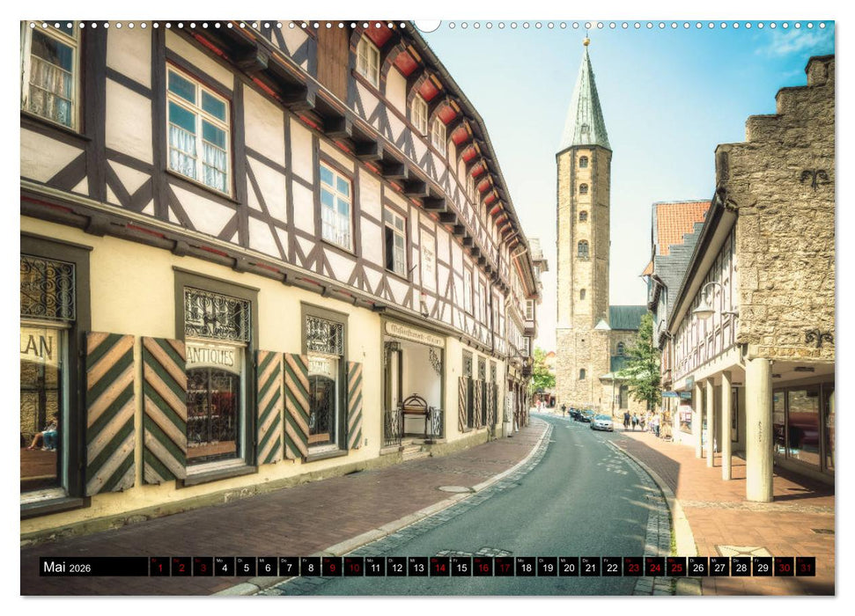This screenshot has width=855, height=616.
Task: Click the red Sunday date 17
Action: 503,568
